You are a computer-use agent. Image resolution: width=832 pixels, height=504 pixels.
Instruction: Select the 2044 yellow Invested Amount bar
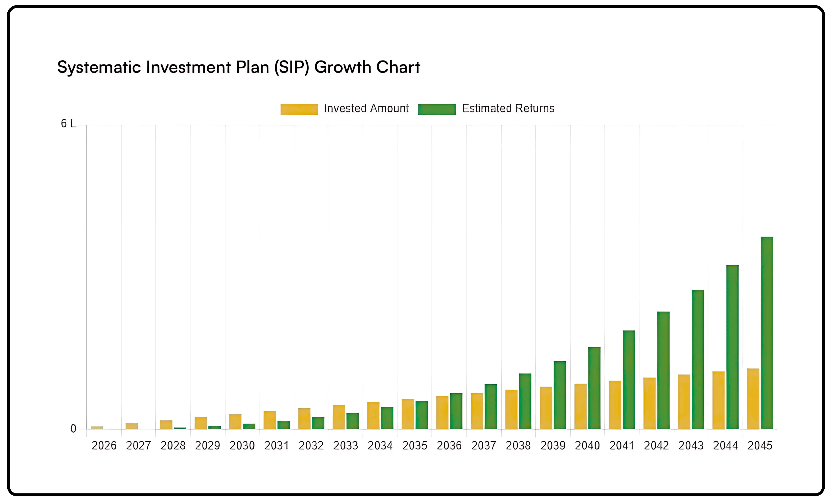[x=718, y=400]
